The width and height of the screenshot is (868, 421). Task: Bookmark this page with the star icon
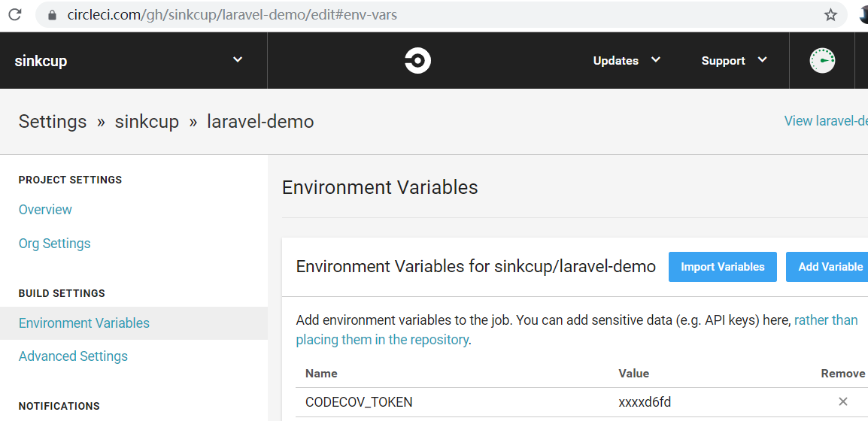click(830, 15)
